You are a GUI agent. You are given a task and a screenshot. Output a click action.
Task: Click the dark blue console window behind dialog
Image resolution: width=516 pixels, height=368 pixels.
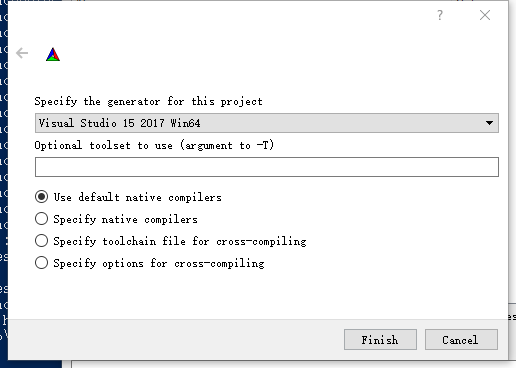tap(4, 167)
